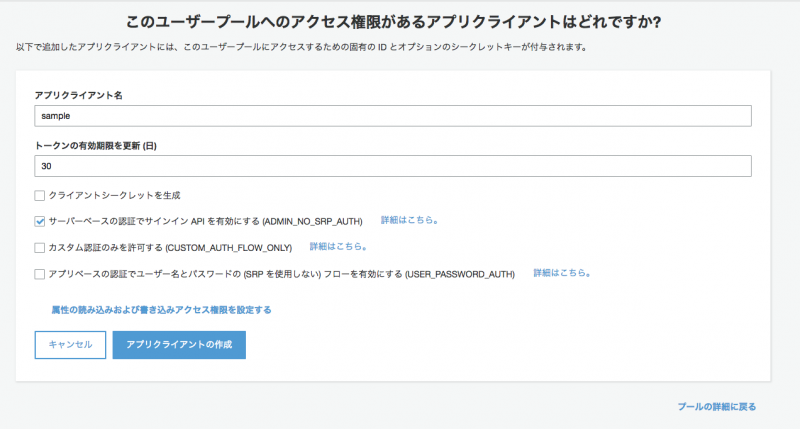Go back via プールの詳細に戻る link
The width and height of the screenshot is (800, 429).
click(x=716, y=407)
